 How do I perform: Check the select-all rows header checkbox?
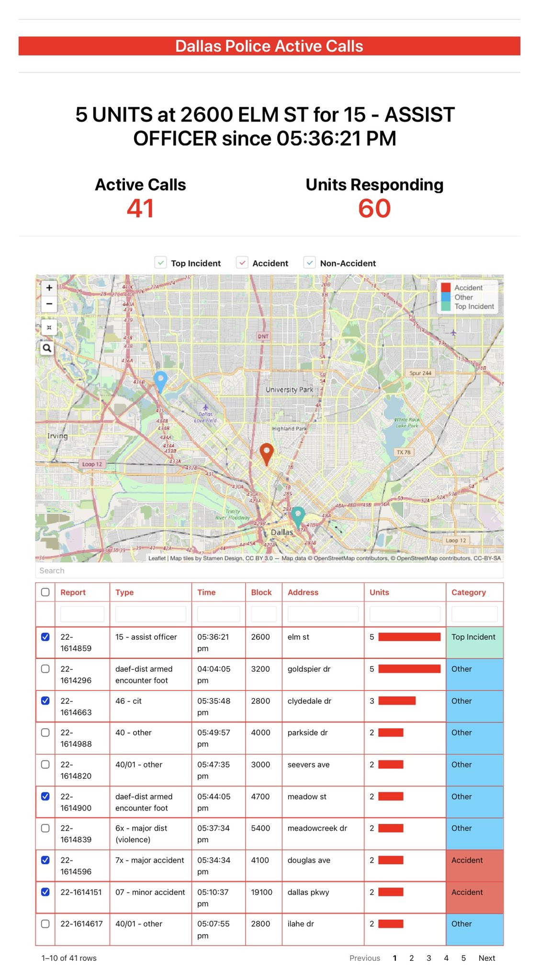click(x=45, y=592)
